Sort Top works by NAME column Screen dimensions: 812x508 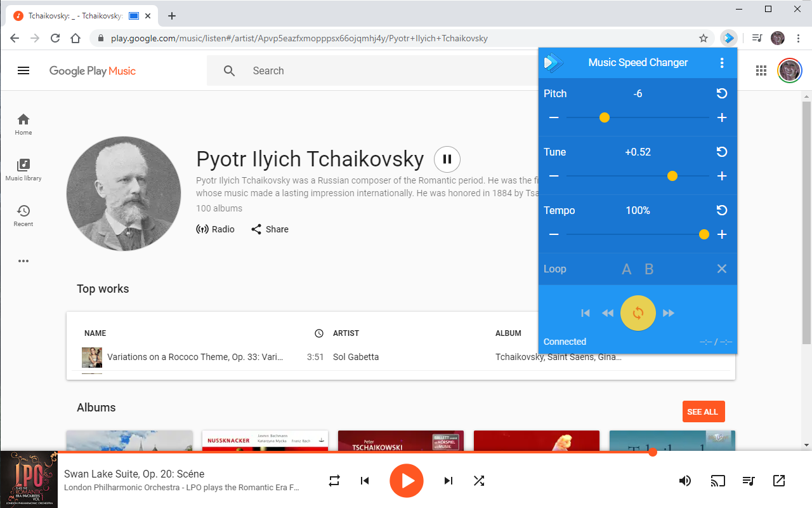[95, 333]
